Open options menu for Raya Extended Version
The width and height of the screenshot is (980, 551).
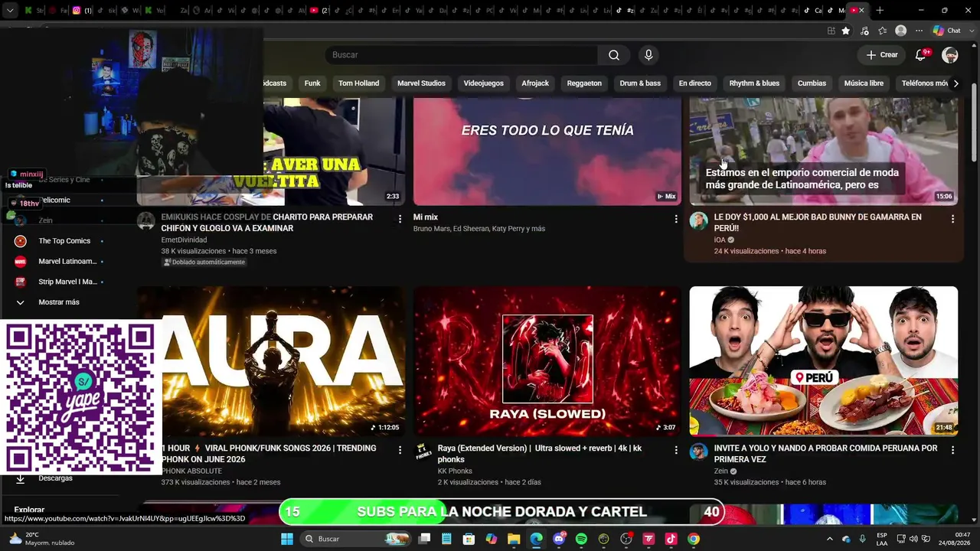[x=675, y=450]
